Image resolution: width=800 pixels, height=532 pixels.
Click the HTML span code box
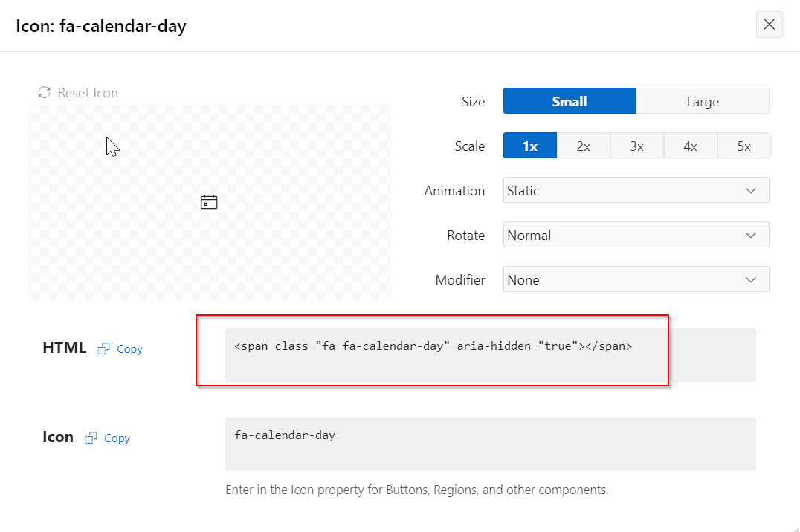coord(490,355)
